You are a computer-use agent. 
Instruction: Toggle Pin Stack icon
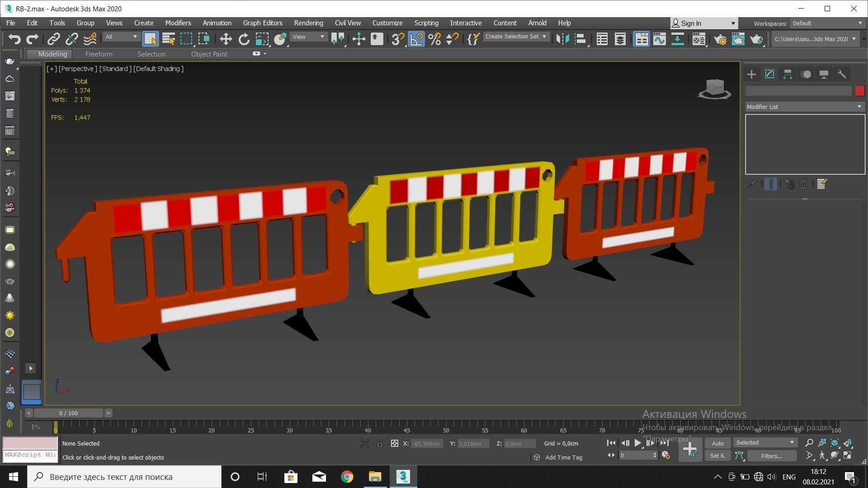(x=752, y=184)
